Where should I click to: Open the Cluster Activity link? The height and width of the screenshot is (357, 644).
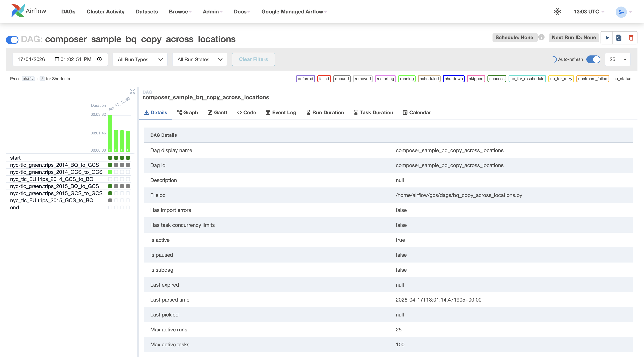pos(105,12)
